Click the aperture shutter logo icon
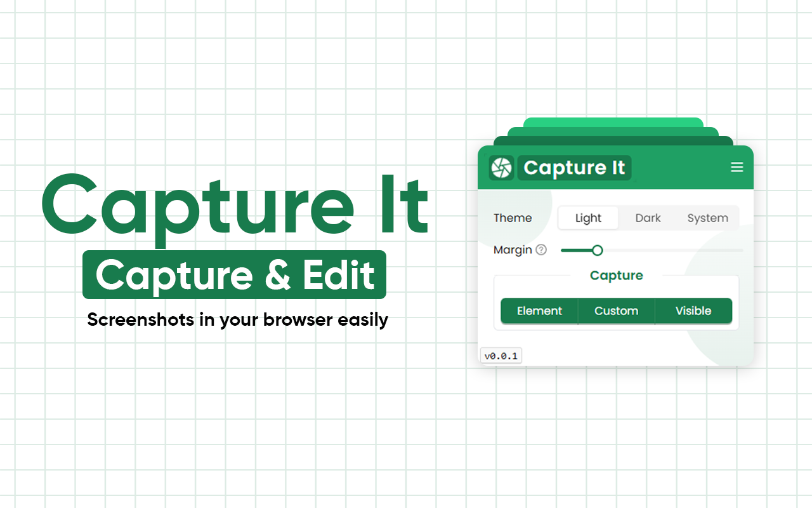Screen dimensions: 812x508 click(501, 168)
